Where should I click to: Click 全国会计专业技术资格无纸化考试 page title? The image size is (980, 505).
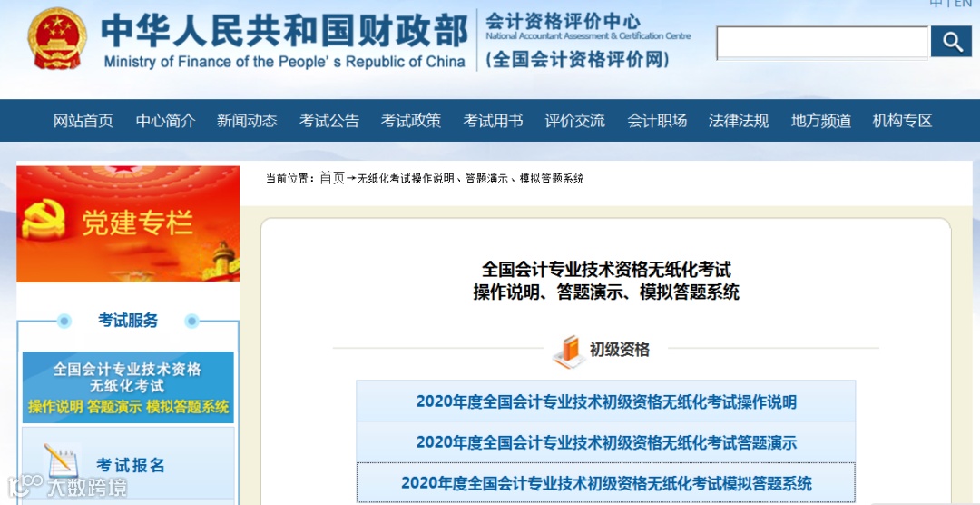click(606, 271)
